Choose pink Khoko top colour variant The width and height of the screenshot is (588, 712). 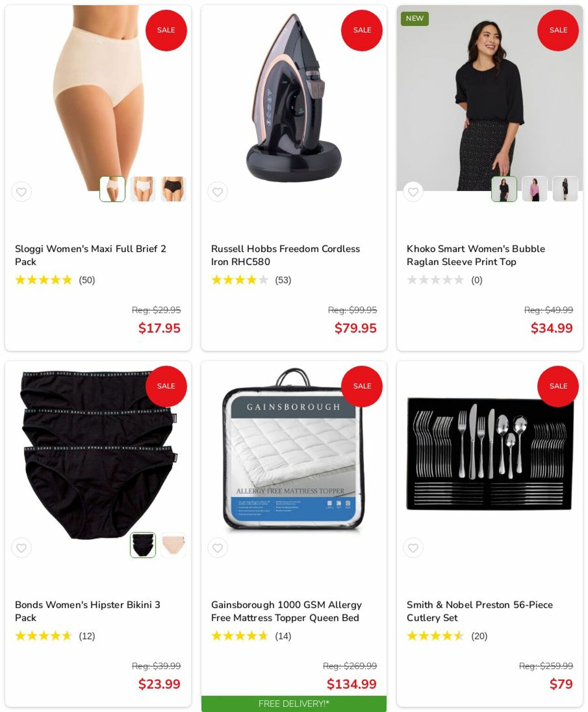pyautogui.click(x=534, y=189)
